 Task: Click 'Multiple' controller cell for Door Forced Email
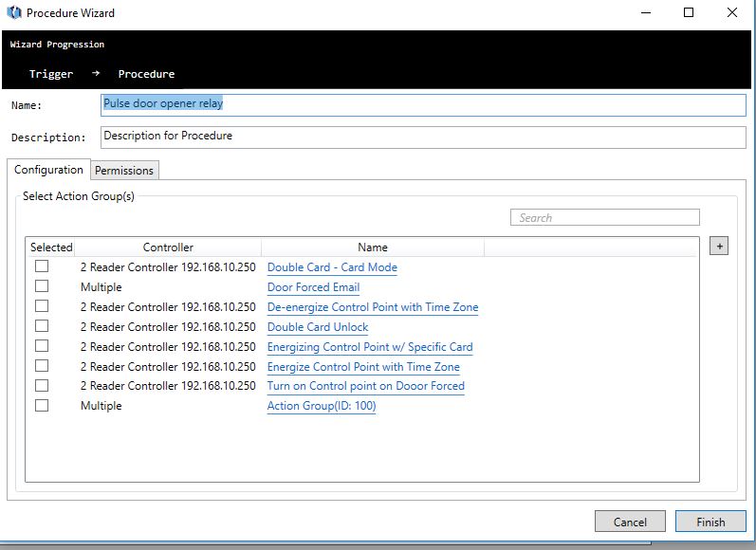101,287
